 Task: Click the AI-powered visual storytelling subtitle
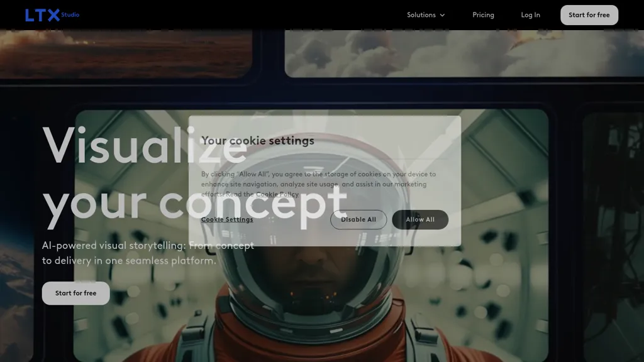(x=148, y=253)
